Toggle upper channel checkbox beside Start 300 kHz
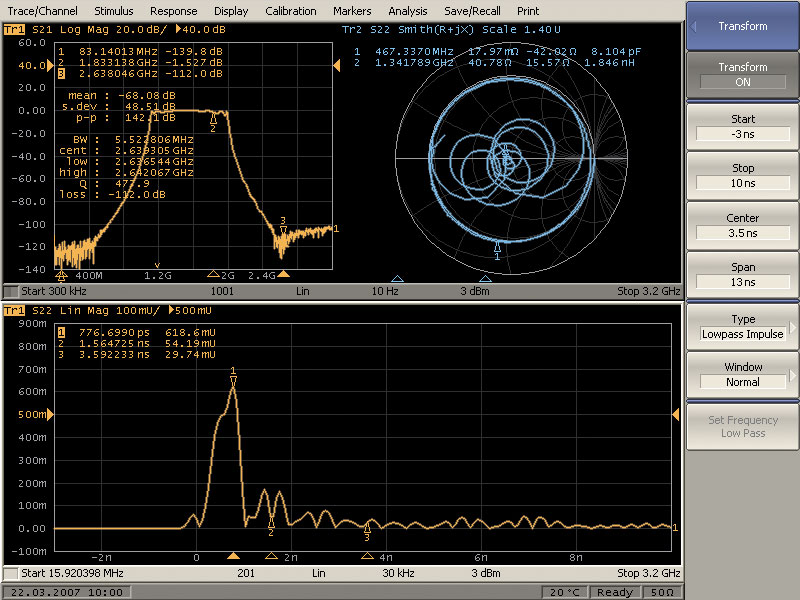This screenshot has width=800, height=600. click(x=11, y=291)
